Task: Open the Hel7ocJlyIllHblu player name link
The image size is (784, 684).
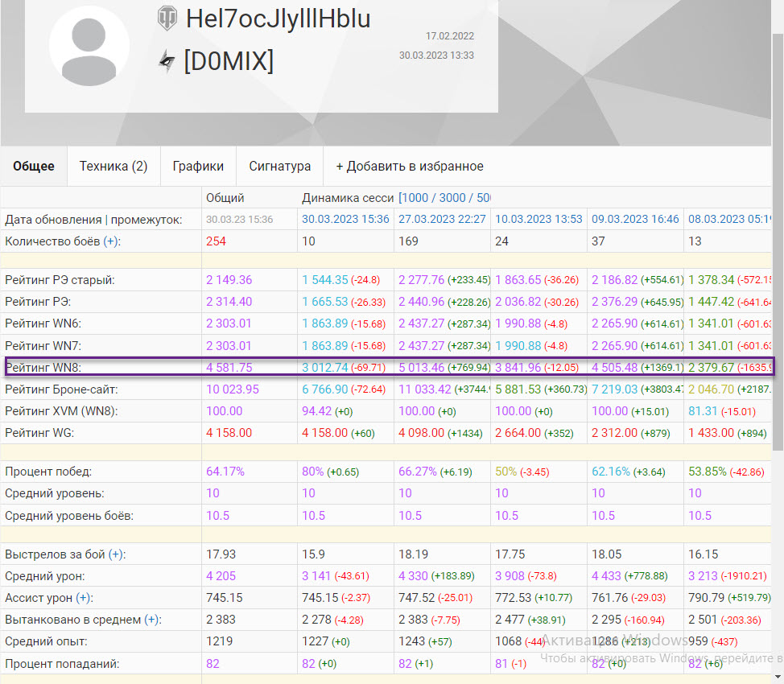Action: coord(278,19)
